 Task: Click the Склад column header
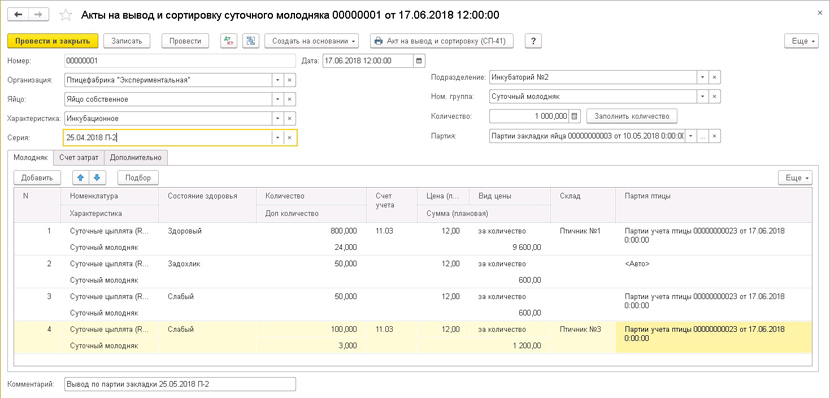(x=583, y=205)
